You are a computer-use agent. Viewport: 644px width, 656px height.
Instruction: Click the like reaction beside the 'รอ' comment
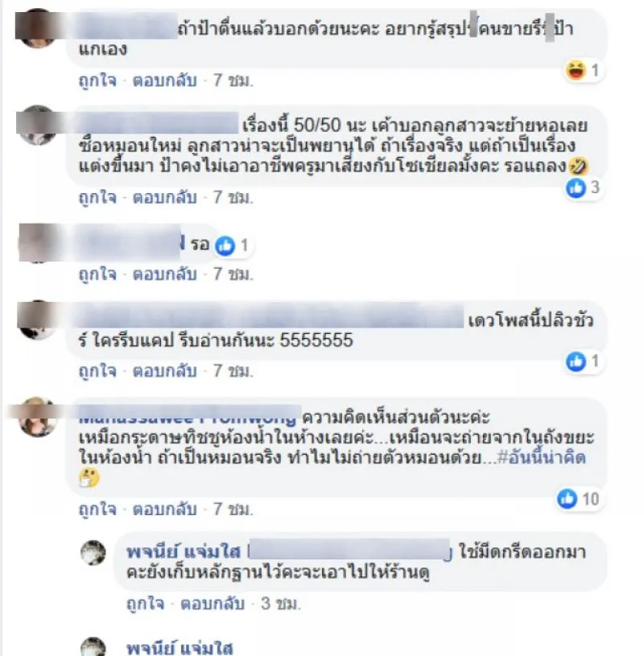click(225, 245)
